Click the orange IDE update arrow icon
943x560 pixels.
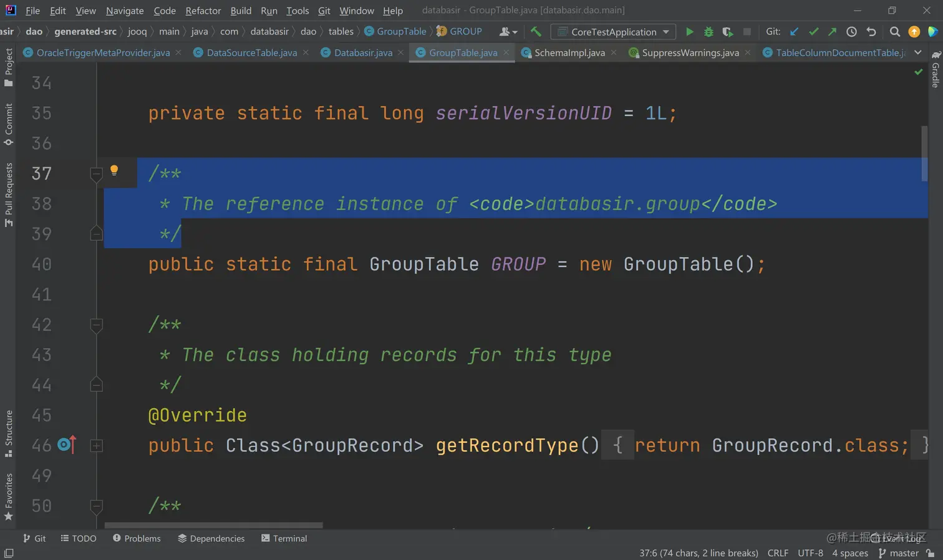(914, 32)
